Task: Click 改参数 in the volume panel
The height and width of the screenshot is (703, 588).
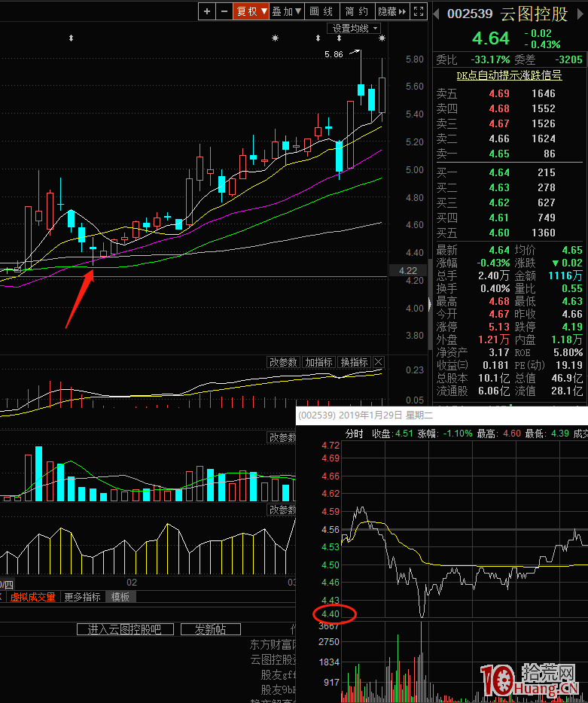Action: 282,437
